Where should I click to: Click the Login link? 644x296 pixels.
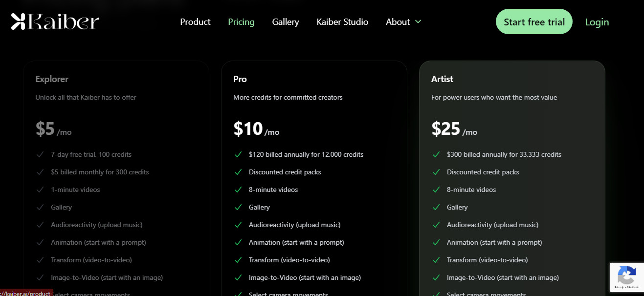597,22
